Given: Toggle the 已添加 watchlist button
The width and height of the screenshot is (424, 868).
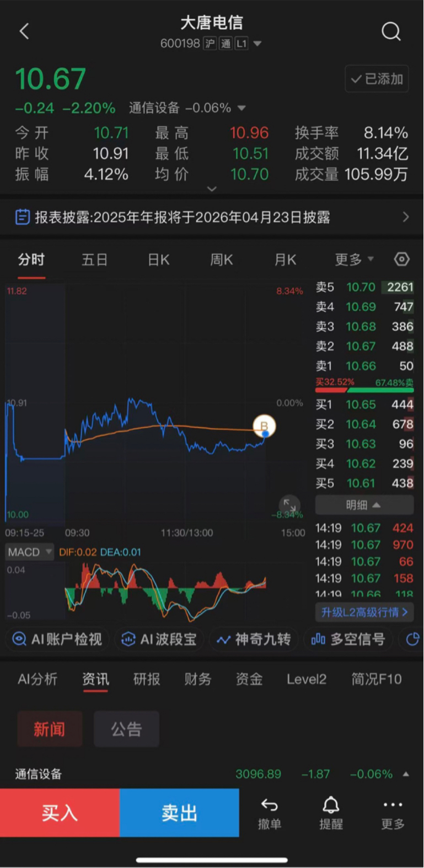Looking at the screenshot, I should coord(377,79).
